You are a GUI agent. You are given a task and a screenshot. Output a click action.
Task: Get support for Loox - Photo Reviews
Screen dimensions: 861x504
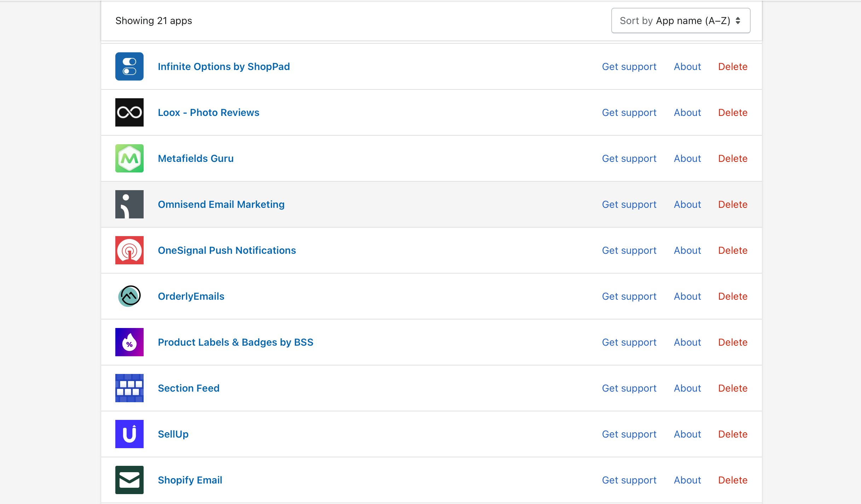pyautogui.click(x=629, y=112)
